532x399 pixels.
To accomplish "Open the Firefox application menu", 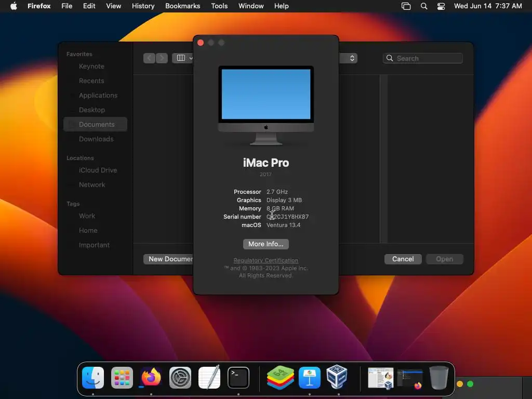I will 39,6.
